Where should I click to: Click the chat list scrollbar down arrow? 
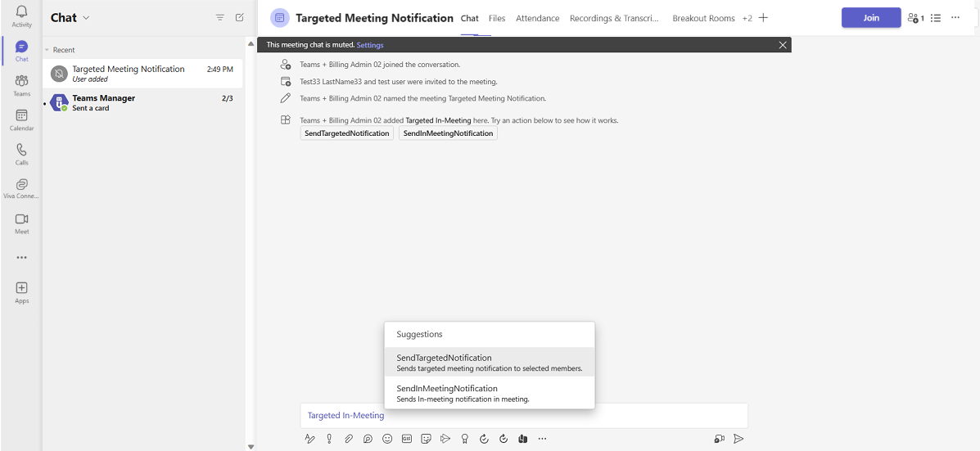[x=251, y=447]
